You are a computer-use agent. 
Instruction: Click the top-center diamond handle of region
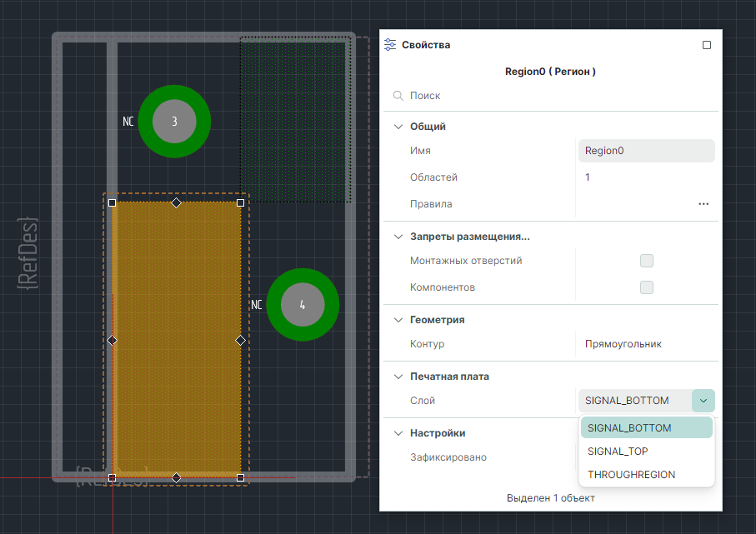(x=176, y=202)
